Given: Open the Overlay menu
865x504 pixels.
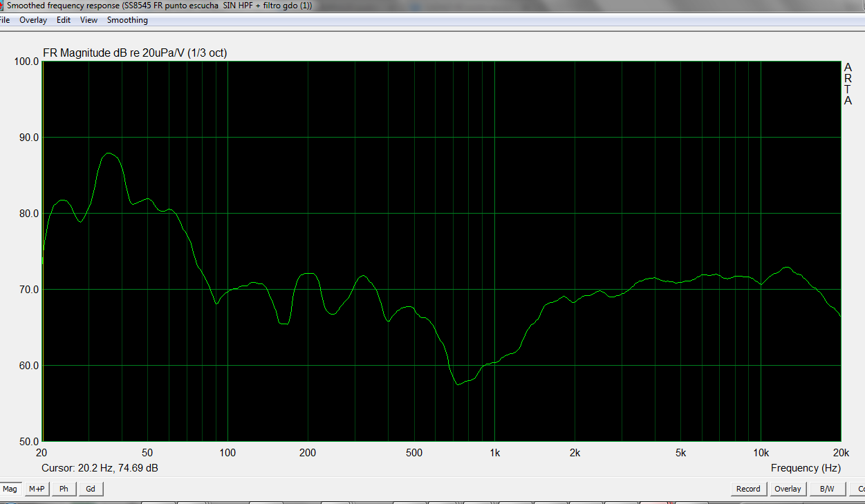Looking at the screenshot, I should pyautogui.click(x=33, y=20).
